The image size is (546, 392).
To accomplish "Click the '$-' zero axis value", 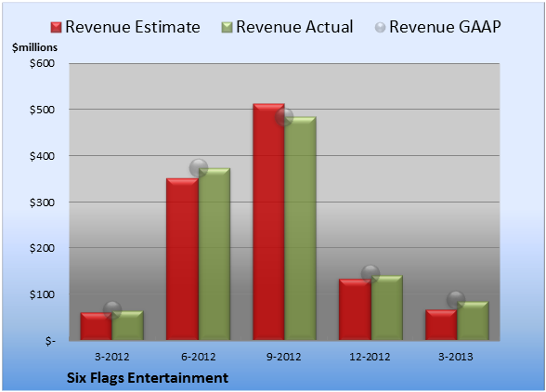I will 50,341.
